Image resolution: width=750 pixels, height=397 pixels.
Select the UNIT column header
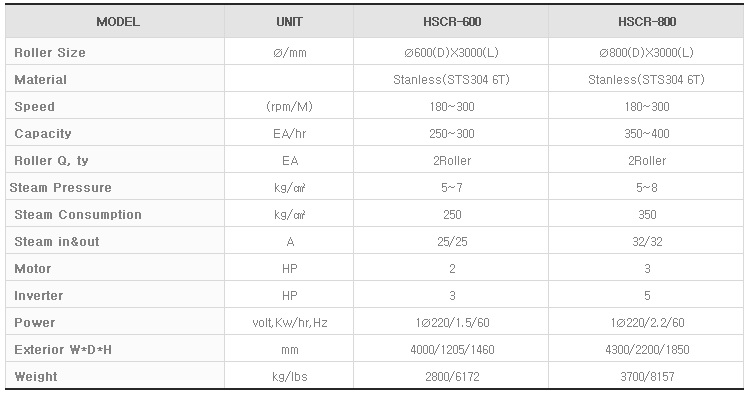pyautogui.click(x=289, y=22)
